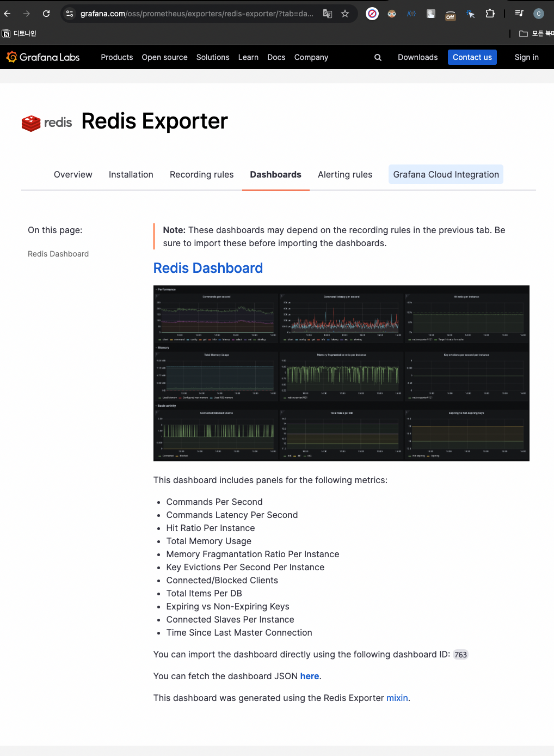Click Commands Per Second list item

click(214, 502)
